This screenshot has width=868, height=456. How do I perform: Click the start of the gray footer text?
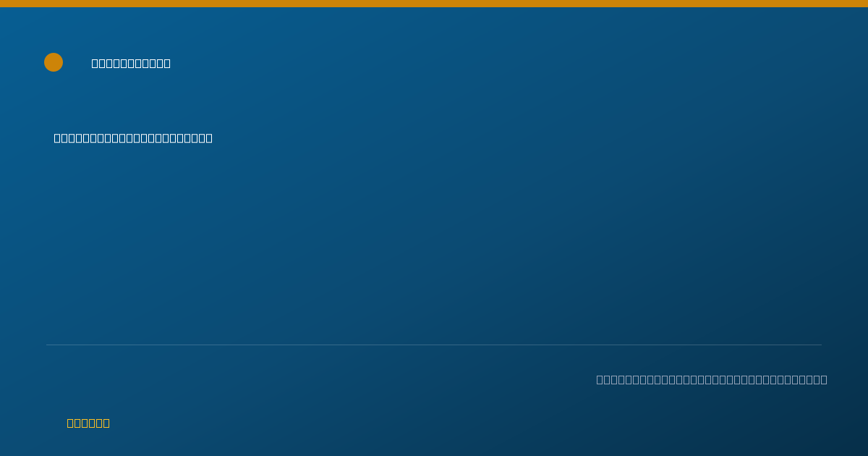600,379
